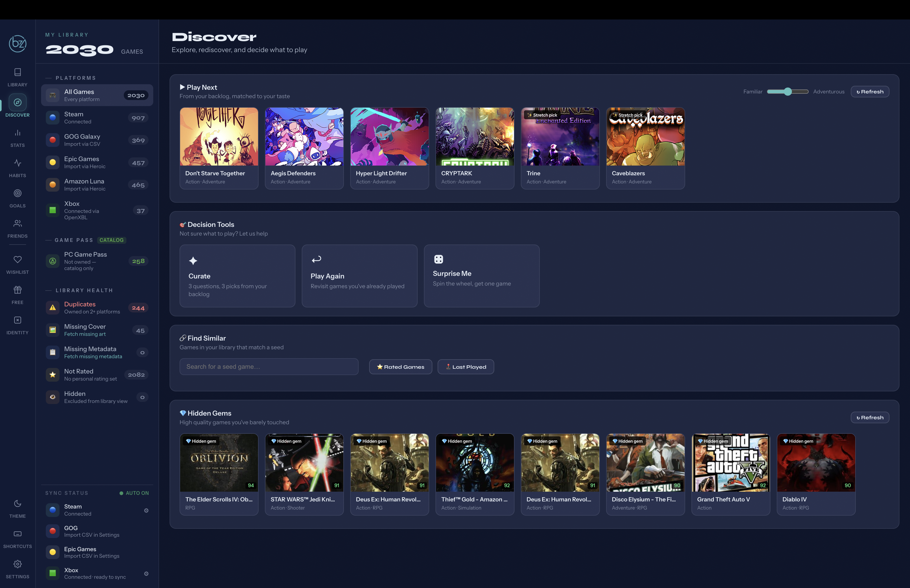Filter library by Amazon Luna
The width and height of the screenshot is (910, 588).
(x=97, y=185)
